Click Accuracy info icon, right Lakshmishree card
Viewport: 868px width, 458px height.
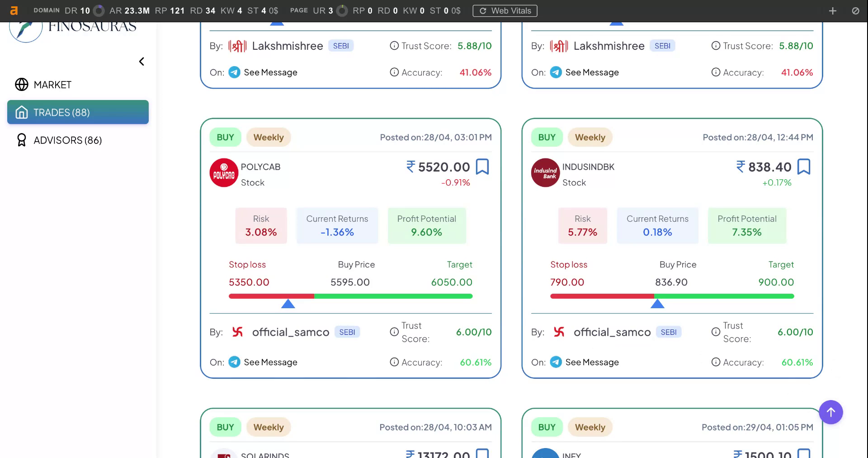tap(716, 72)
